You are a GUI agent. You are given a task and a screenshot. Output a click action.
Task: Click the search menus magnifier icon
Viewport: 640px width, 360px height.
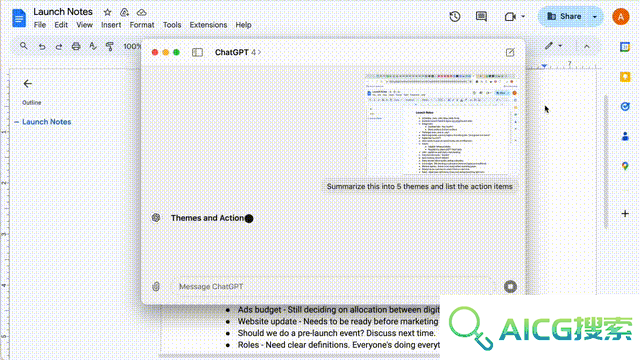tap(24, 46)
